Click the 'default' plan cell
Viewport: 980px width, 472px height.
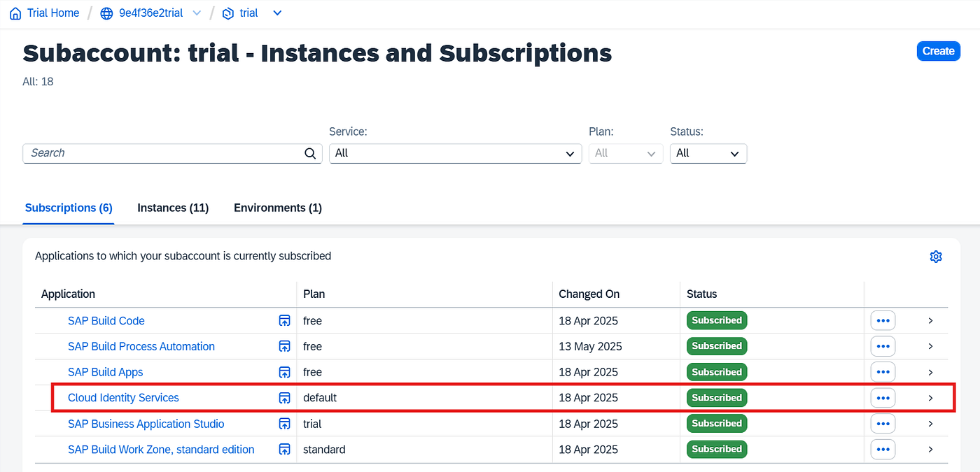320,398
